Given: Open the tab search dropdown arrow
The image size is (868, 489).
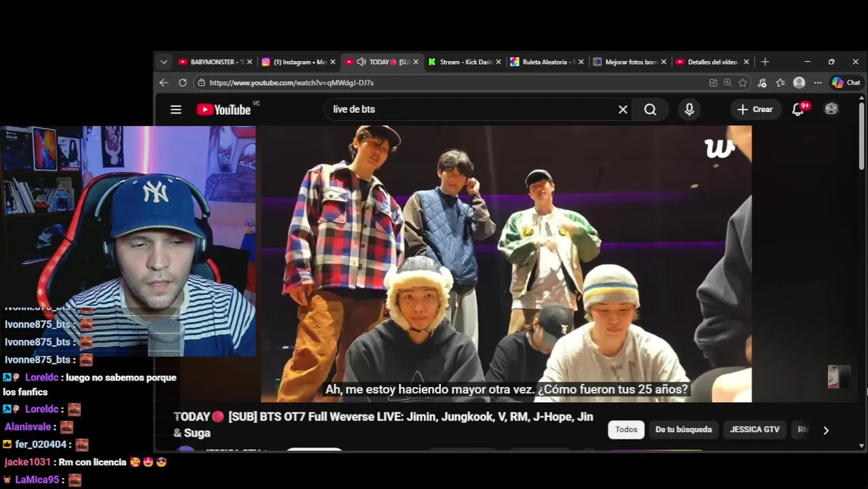Looking at the screenshot, I should 164,62.
